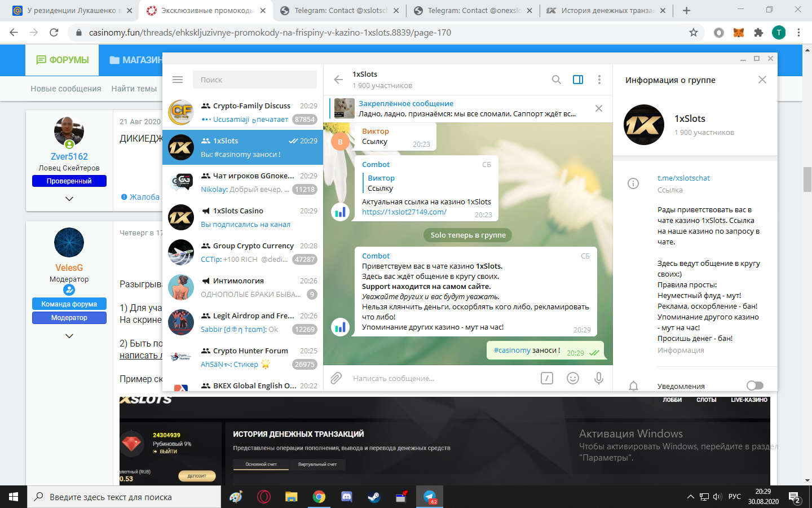This screenshot has width=812, height=508.
Task: Open Opera browser from the taskbar
Action: point(263,497)
